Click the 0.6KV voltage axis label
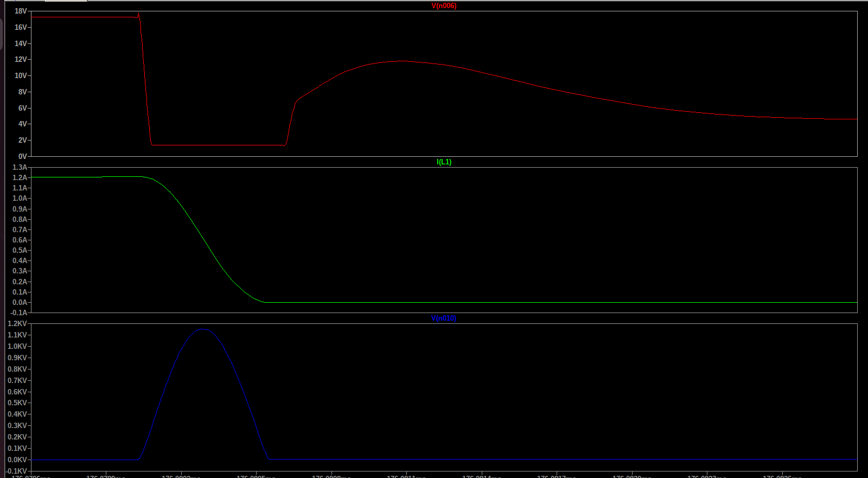The height and width of the screenshot is (478, 868). [17, 392]
